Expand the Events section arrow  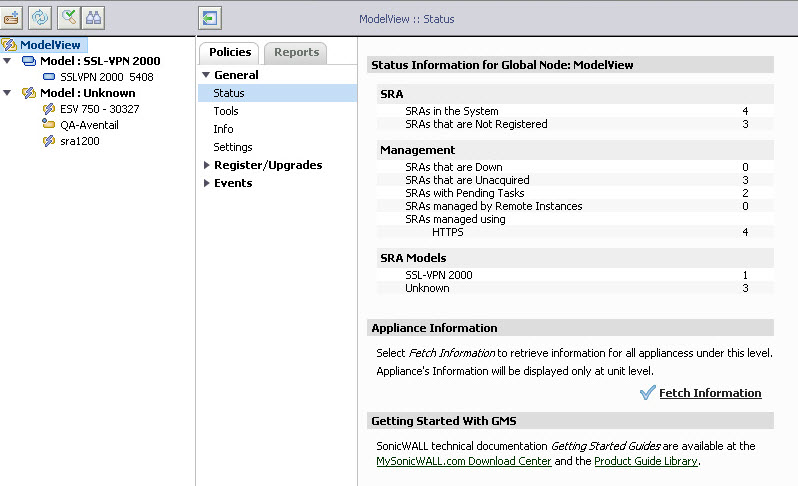pos(206,183)
